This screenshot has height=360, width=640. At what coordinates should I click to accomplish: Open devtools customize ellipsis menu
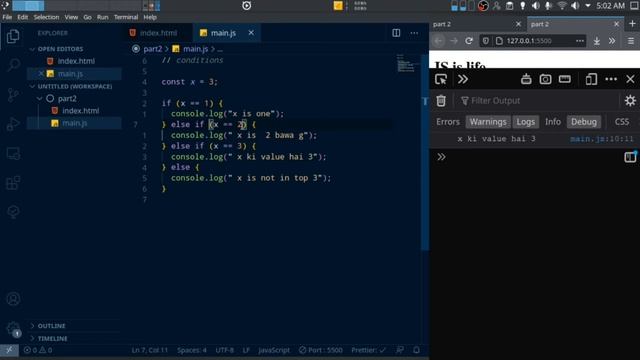point(611,79)
